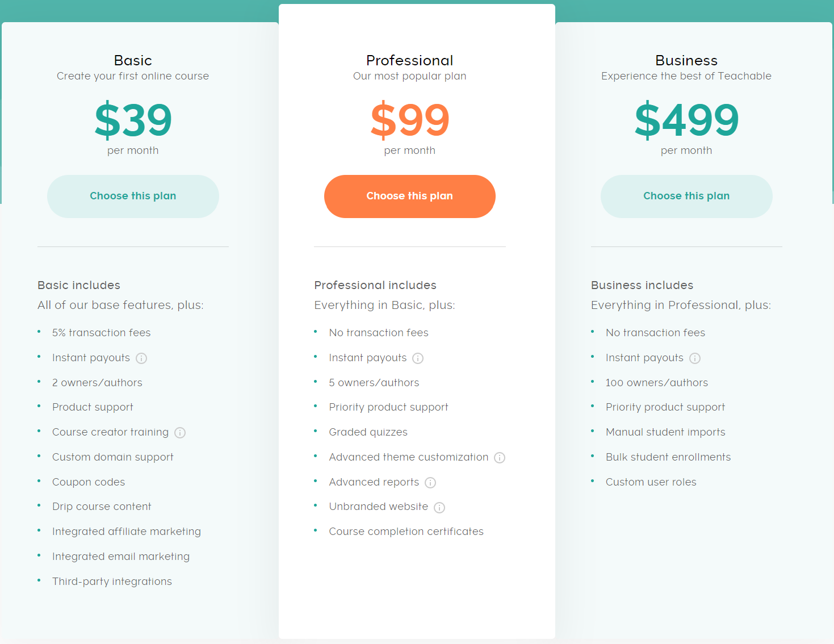
Task: Click info icon beside Business Instant payouts
Action: pyautogui.click(x=695, y=358)
